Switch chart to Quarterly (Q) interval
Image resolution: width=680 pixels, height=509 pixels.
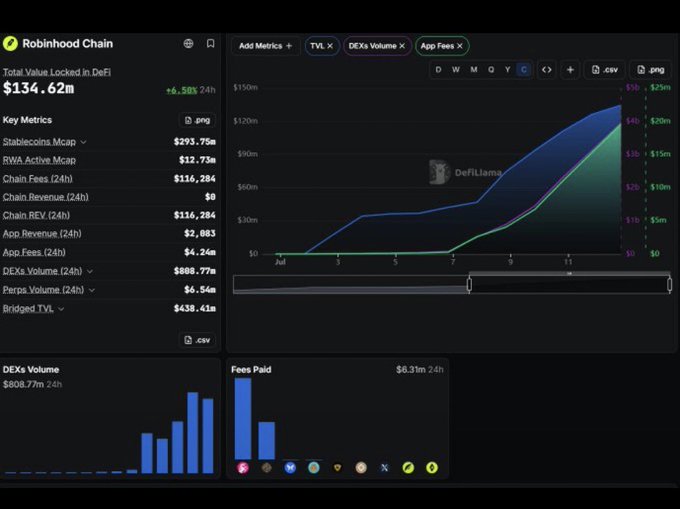491,70
